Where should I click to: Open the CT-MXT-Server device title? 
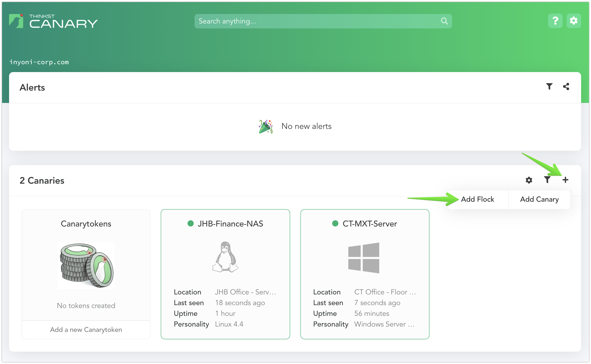point(370,224)
